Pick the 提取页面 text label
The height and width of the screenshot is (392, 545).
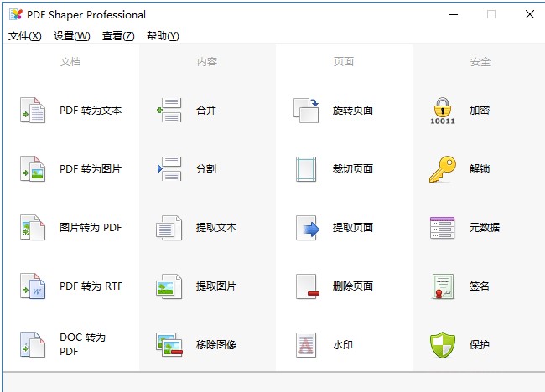coord(353,228)
